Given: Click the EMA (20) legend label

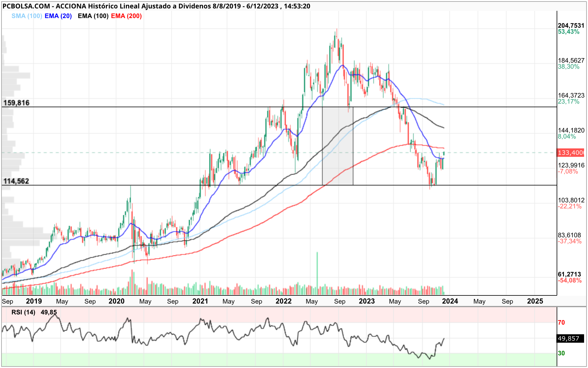Looking at the screenshot, I should pos(58,16).
